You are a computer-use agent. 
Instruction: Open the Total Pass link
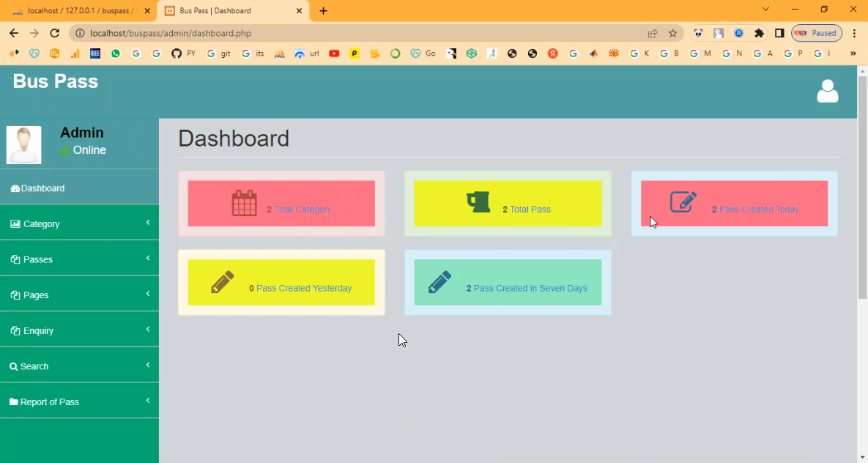point(530,210)
